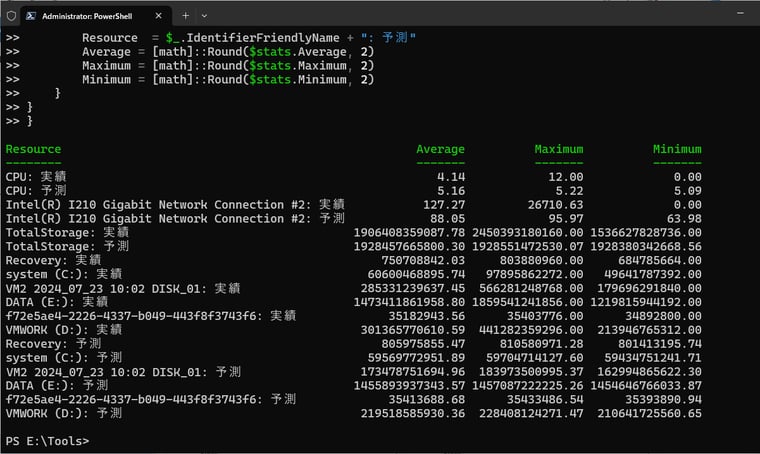The width and height of the screenshot is (760, 454).
Task: Click the value 219518585930.36
Action: pyautogui.click(x=412, y=414)
